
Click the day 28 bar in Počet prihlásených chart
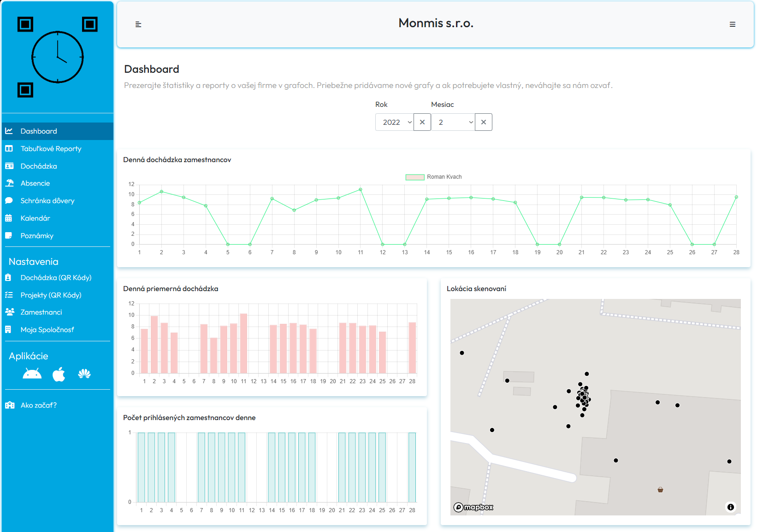point(412,468)
